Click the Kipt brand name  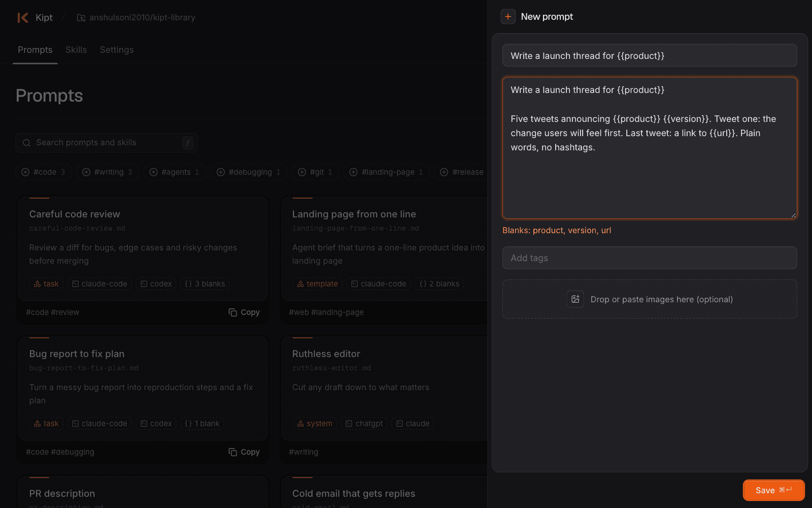click(x=44, y=18)
